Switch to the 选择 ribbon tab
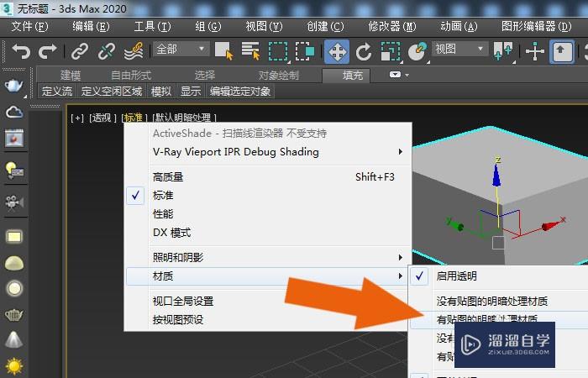The height and width of the screenshot is (378, 588). click(205, 76)
